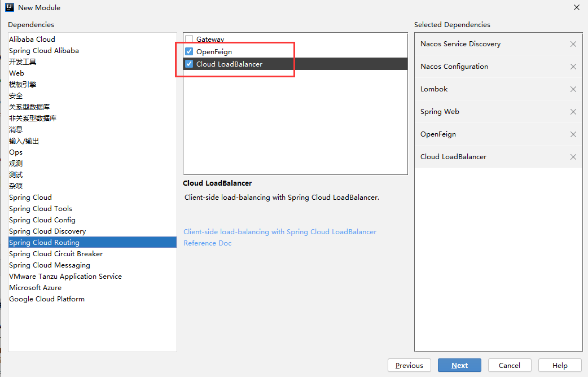Open the 消息 dependency category
Image resolution: width=588 pixels, height=377 pixels.
coord(92,129)
